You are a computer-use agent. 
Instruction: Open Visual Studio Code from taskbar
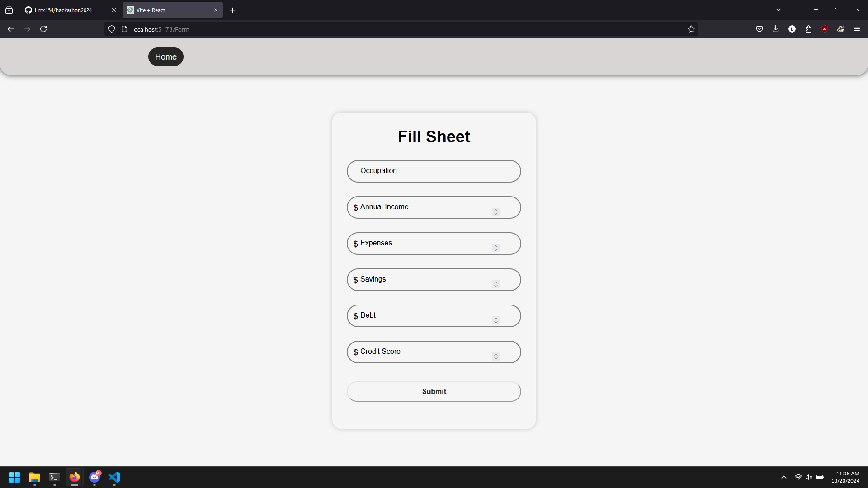114,477
